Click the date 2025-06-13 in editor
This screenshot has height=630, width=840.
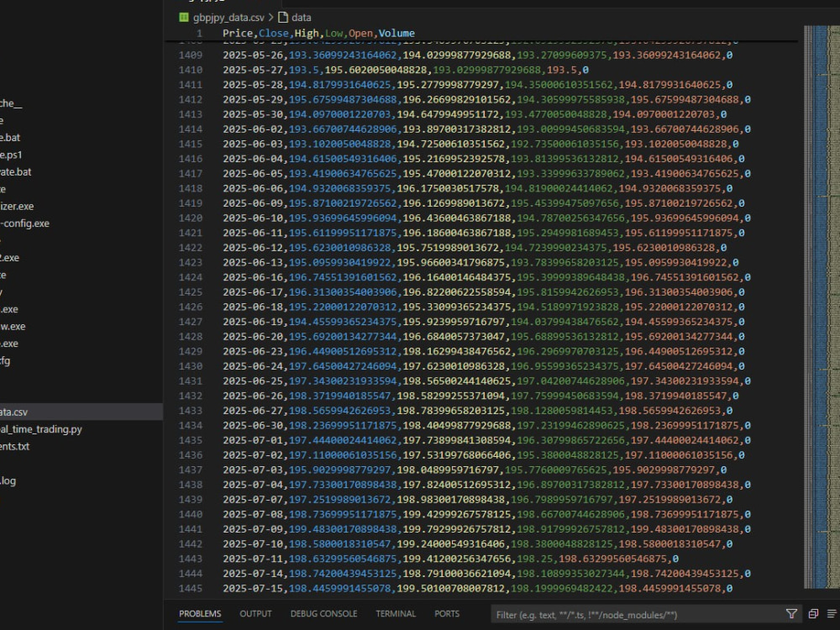[255, 262]
